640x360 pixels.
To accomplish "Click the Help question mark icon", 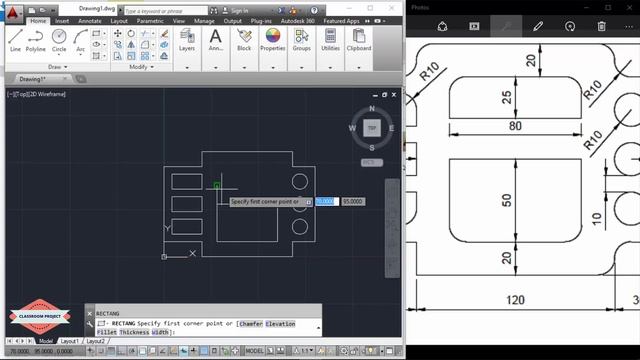I will (x=314, y=11).
